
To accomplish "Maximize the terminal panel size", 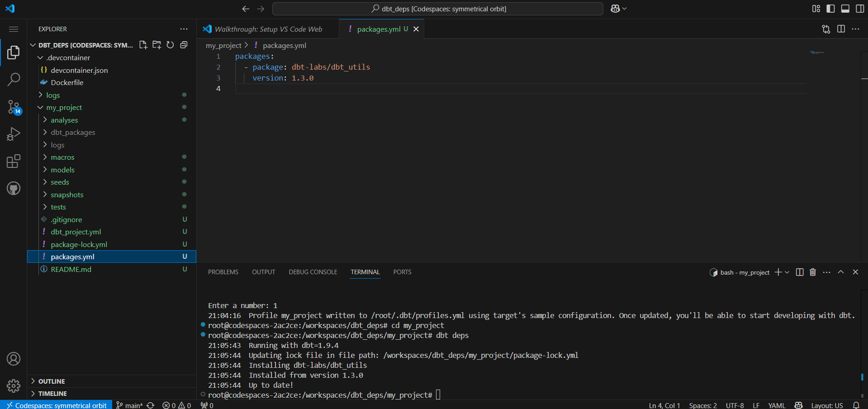I will [841, 272].
